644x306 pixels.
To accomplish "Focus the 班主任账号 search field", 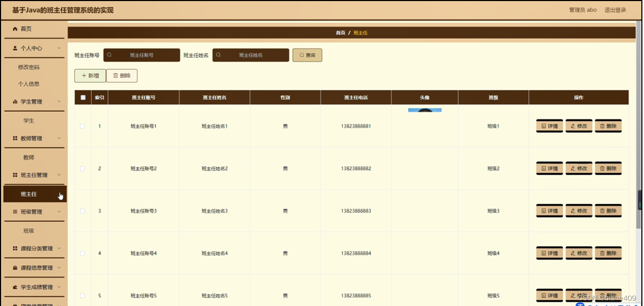I will click(x=142, y=55).
